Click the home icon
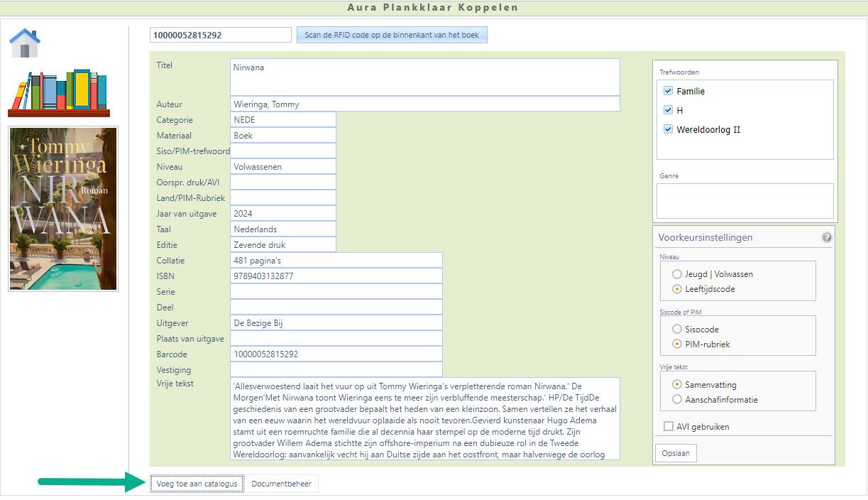Viewport: 868px width, 500px height. (25, 43)
